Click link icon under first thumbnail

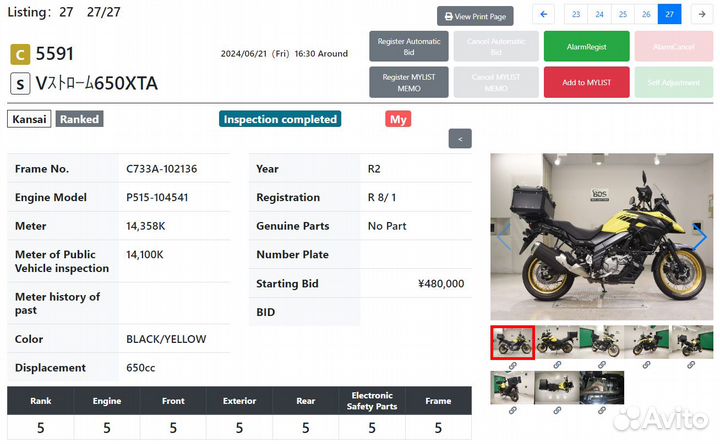pos(512,365)
